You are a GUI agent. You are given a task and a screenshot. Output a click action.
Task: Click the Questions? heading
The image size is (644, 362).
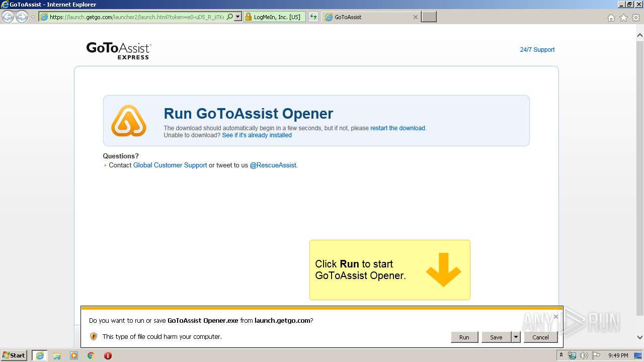pyautogui.click(x=121, y=156)
